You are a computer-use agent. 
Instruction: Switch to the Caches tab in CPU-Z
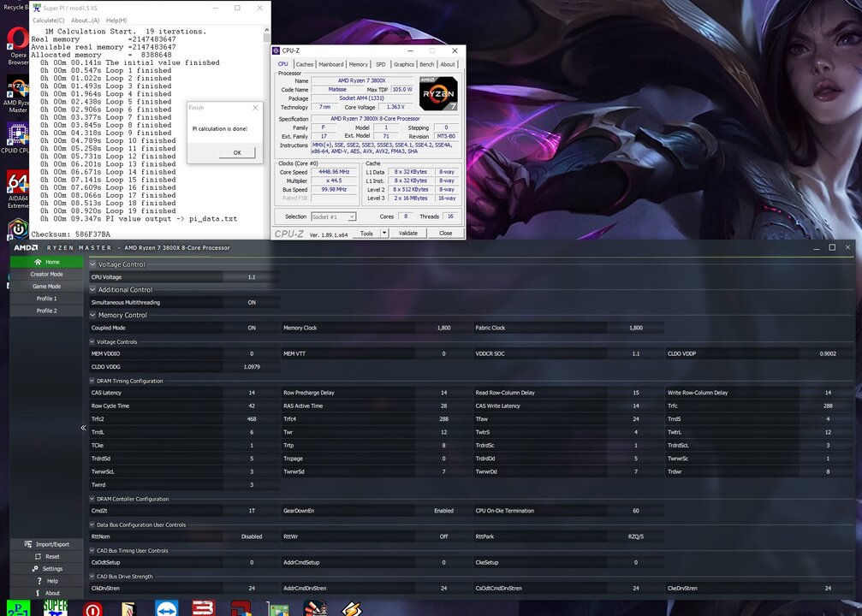click(x=304, y=64)
